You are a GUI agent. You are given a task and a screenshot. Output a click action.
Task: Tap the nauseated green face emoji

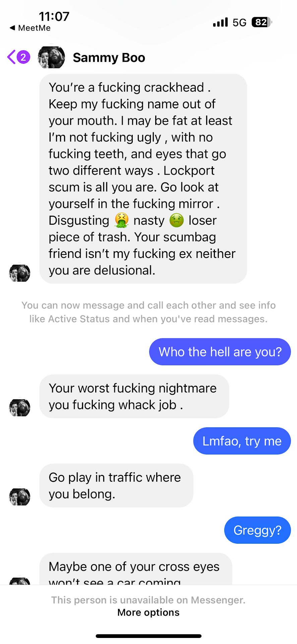[176, 220]
